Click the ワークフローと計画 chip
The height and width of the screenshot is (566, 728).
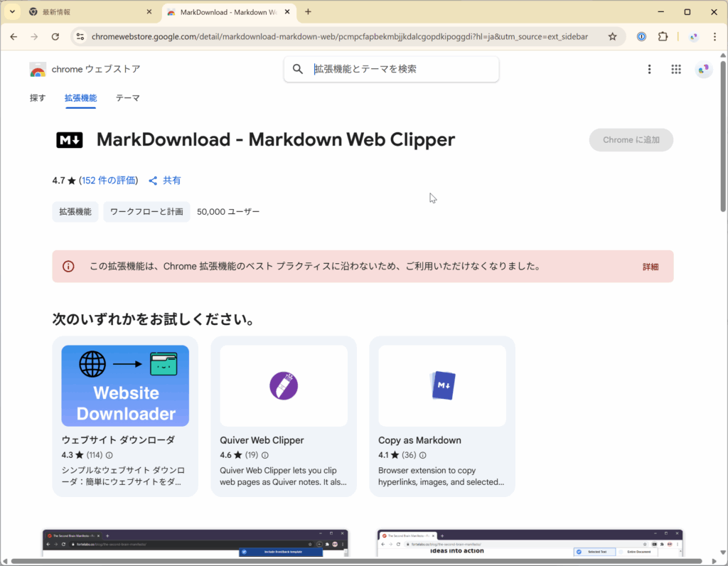coord(146,212)
